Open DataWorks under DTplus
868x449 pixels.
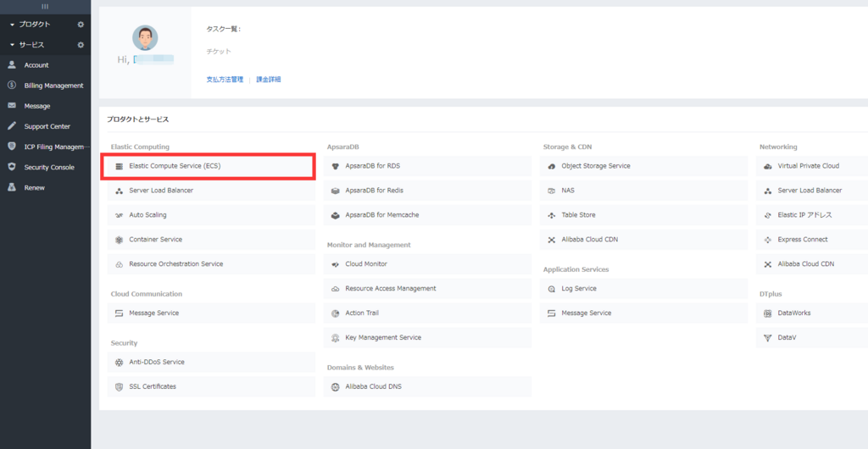(811, 313)
